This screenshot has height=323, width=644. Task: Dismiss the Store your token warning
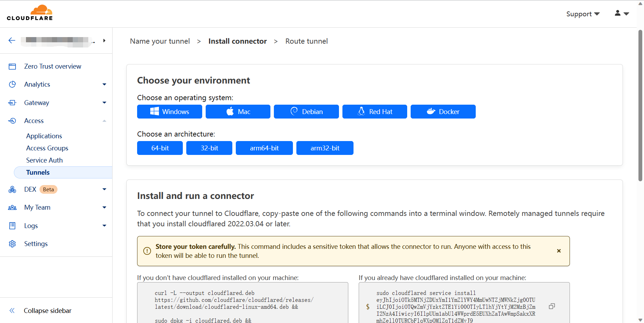pyautogui.click(x=558, y=251)
